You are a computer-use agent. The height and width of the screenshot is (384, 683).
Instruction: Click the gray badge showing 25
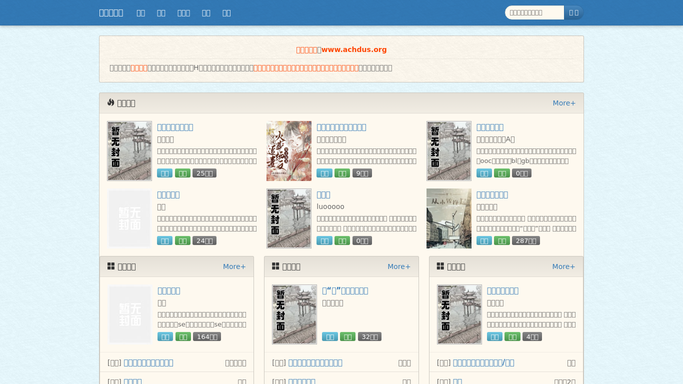(x=204, y=173)
